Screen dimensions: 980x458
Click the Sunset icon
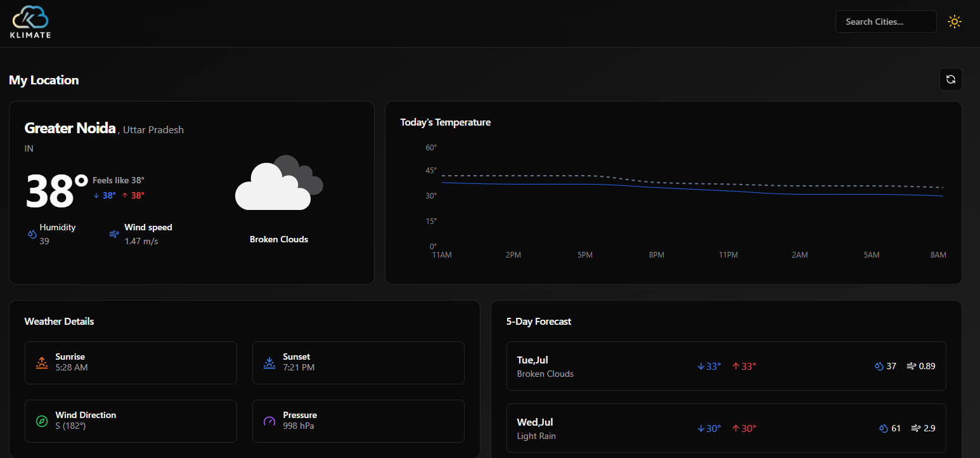click(x=269, y=363)
